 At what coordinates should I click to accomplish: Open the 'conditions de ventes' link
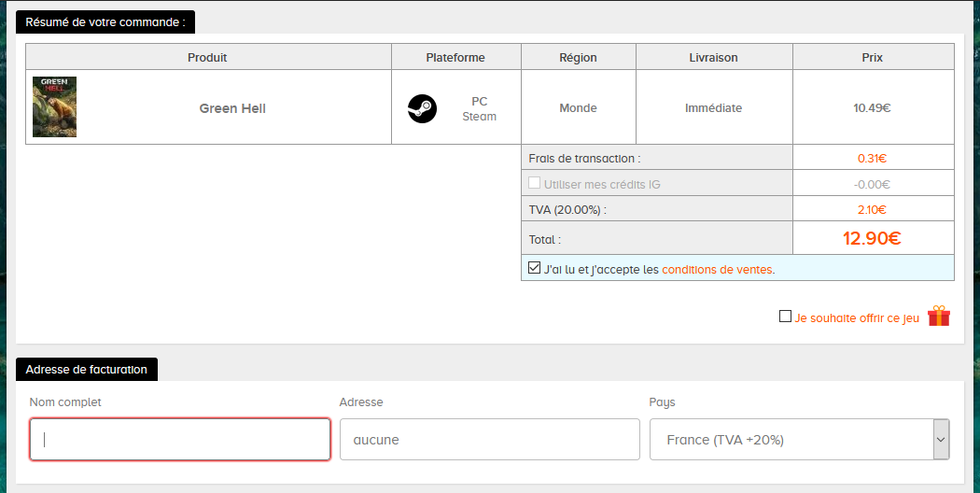[x=717, y=270]
